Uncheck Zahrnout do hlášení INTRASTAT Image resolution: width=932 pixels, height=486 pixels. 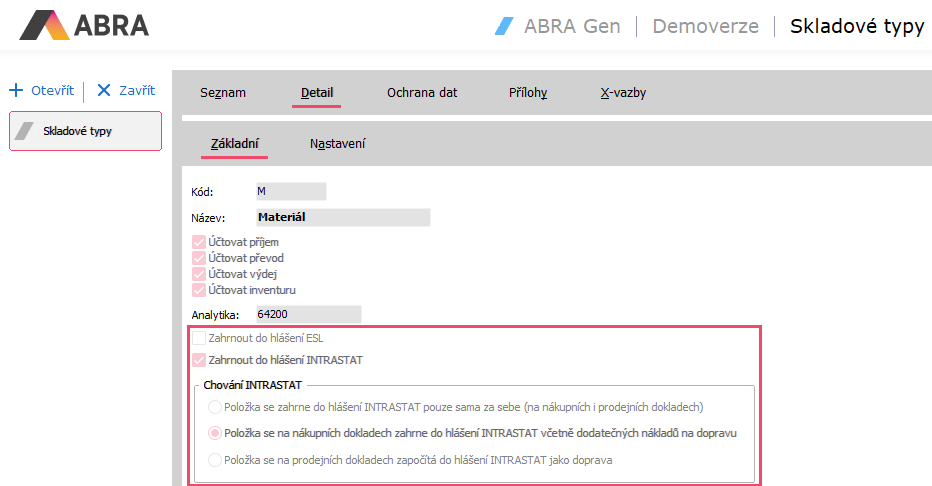199,360
